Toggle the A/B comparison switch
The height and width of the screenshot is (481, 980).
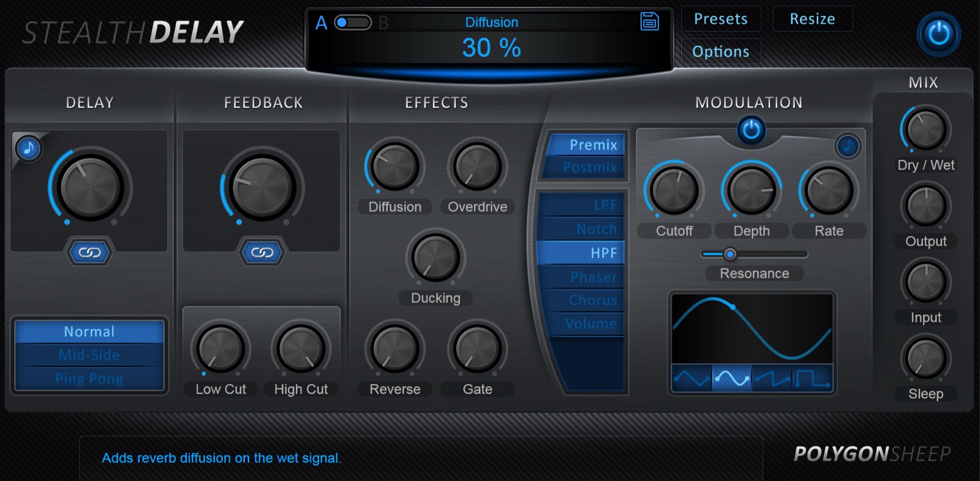(353, 23)
